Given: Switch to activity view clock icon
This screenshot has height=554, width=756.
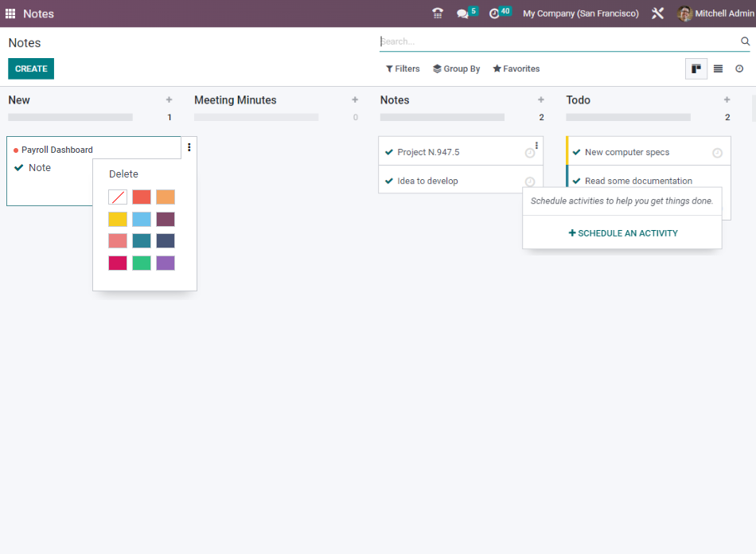Looking at the screenshot, I should (x=739, y=69).
